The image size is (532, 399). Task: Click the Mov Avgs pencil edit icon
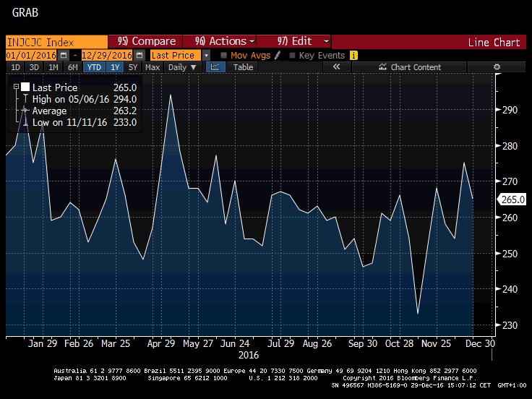tap(277, 55)
